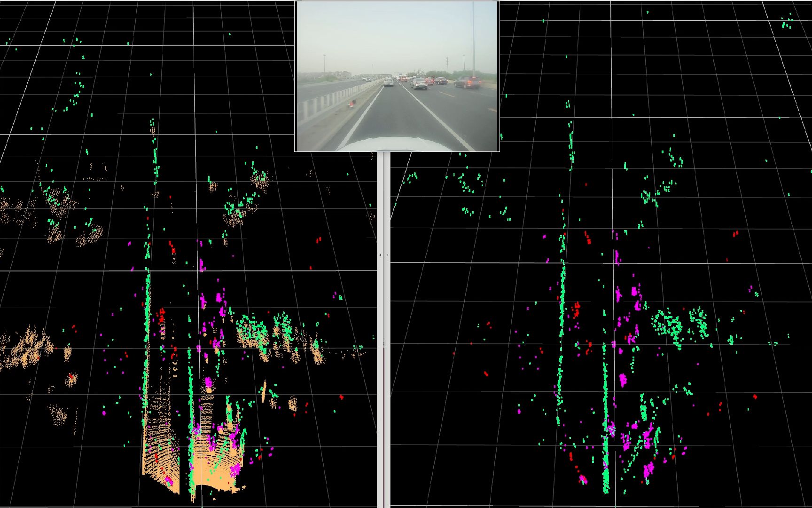Click the right collapse arrow on the splitter
812x508 pixels.
click(387, 255)
